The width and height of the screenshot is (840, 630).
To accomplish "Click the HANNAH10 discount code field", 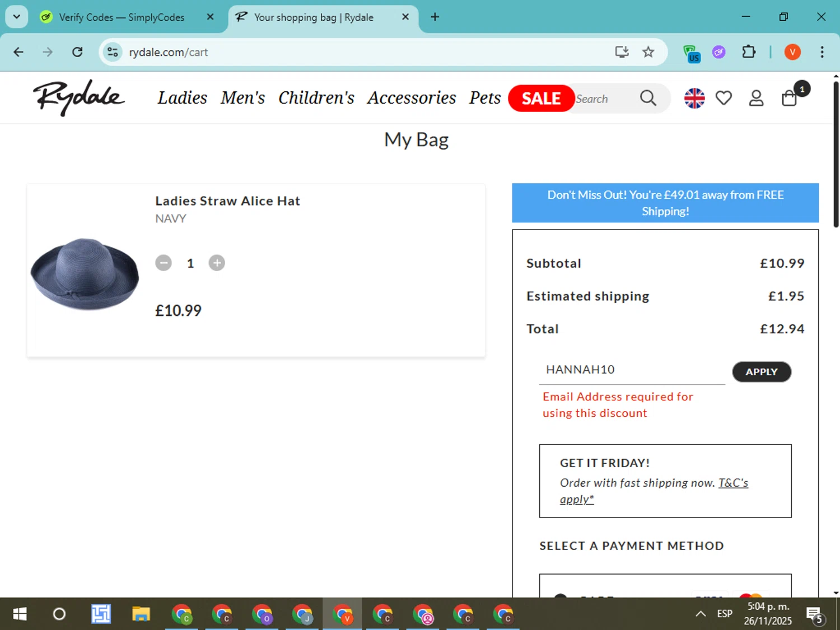I will [x=632, y=370].
